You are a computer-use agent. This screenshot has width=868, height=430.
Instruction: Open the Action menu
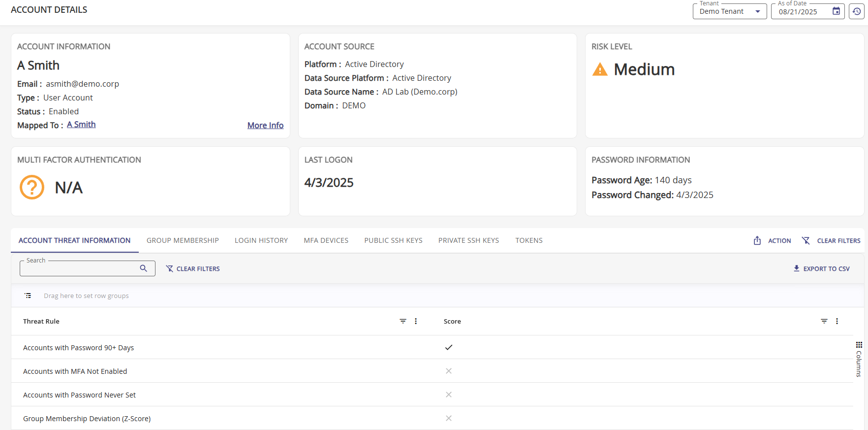point(773,240)
